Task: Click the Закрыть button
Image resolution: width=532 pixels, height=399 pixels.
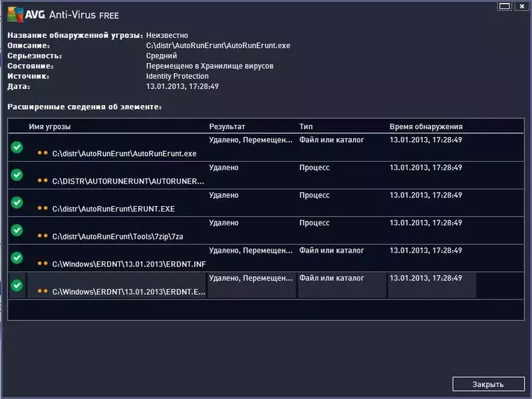Action: point(488,384)
